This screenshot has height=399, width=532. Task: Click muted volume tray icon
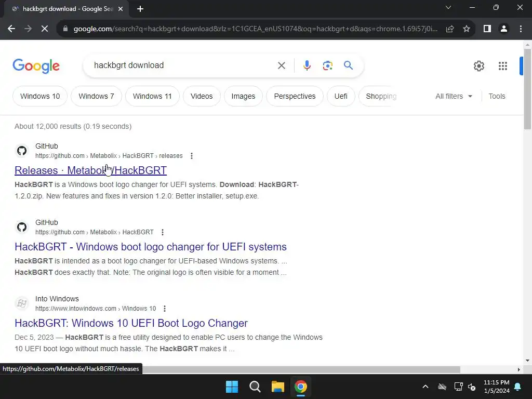click(x=472, y=387)
